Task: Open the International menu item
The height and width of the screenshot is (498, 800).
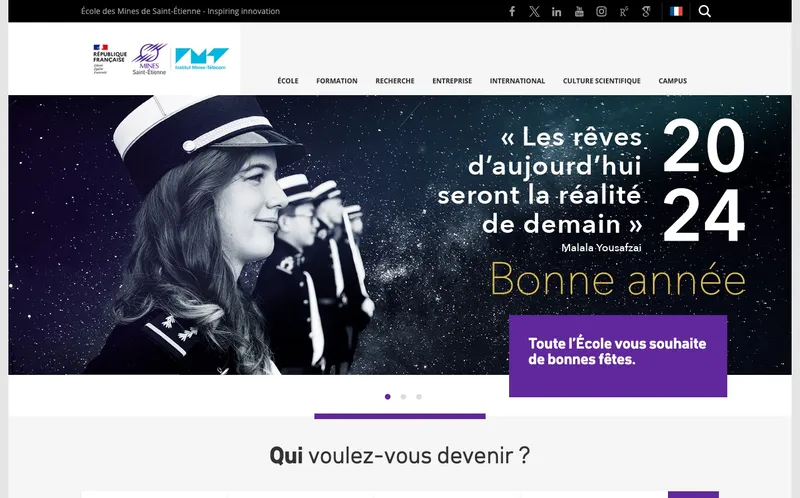Action: [517, 81]
